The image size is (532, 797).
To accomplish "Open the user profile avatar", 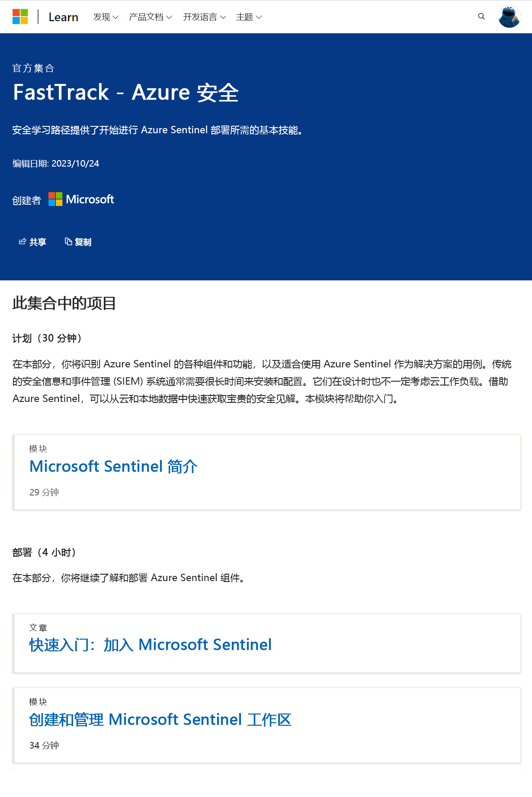I will (x=509, y=17).
